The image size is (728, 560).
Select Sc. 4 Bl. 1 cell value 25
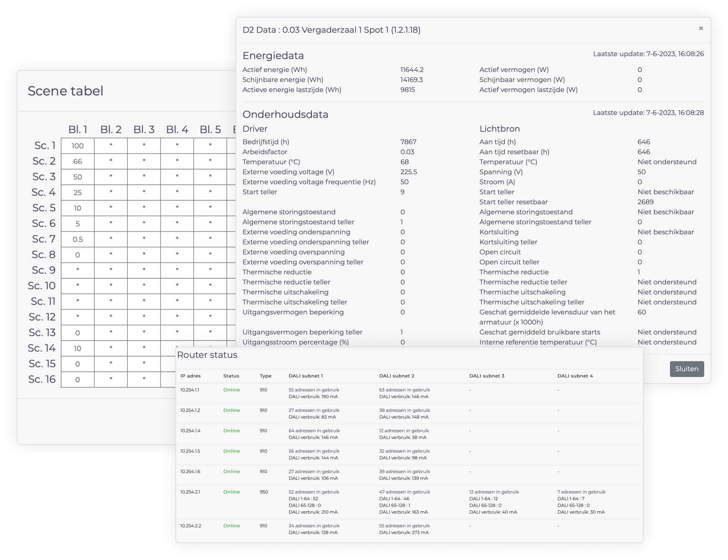coord(78,192)
